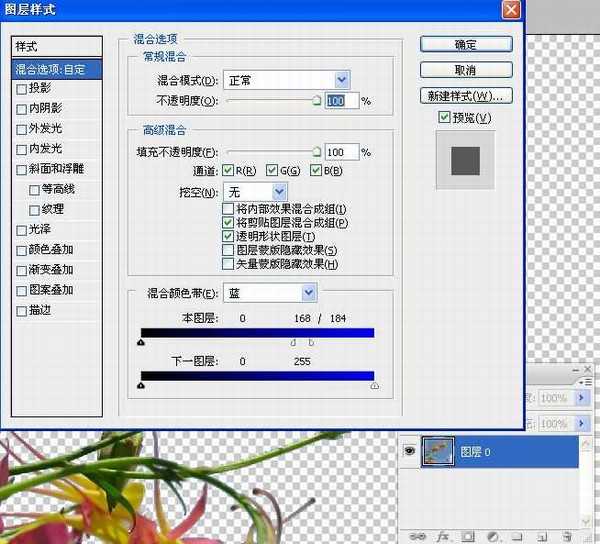Click the new group folder icon
Screen dimensions: 600x544
514,537
